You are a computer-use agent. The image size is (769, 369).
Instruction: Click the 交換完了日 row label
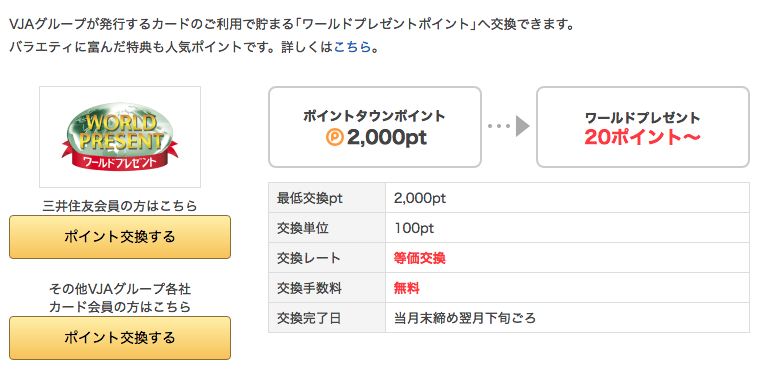click(x=308, y=318)
